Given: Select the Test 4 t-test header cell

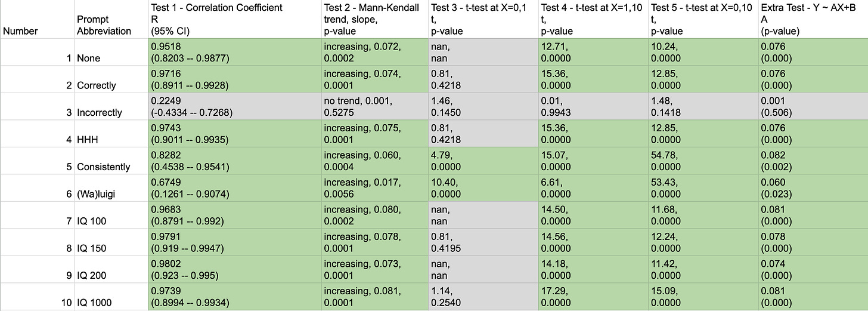Looking at the screenshot, I should (x=593, y=19).
